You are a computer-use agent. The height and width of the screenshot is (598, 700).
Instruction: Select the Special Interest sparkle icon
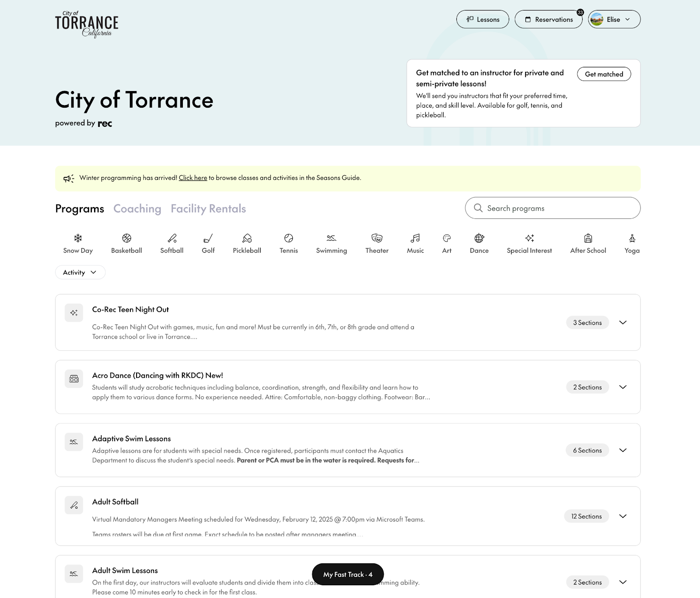coord(529,238)
